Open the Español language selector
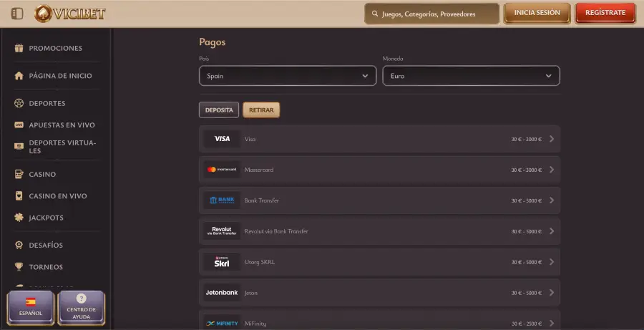 (31, 306)
